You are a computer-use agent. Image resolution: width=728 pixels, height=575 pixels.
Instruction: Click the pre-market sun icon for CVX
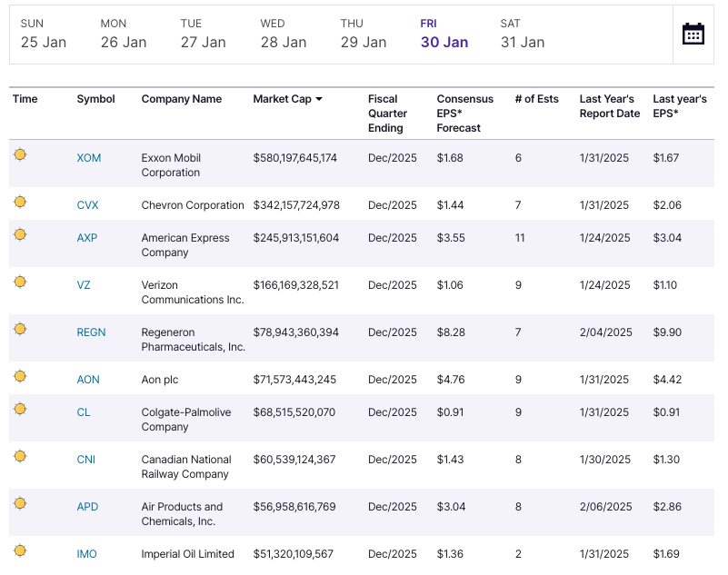coord(20,203)
